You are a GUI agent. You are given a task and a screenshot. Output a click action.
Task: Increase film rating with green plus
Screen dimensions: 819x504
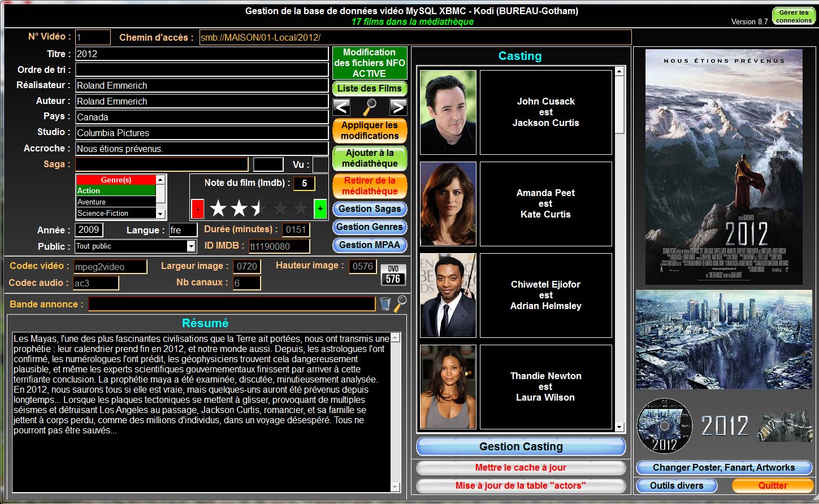pyautogui.click(x=320, y=209)
